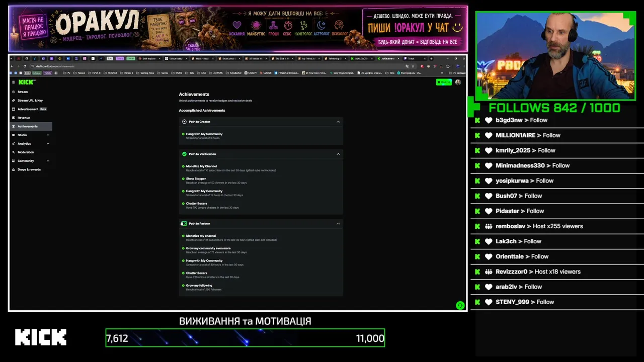This screenshot has width=644, height=362.
Task: Click the translate page icon in address bar
Action: tap(407, 66)
